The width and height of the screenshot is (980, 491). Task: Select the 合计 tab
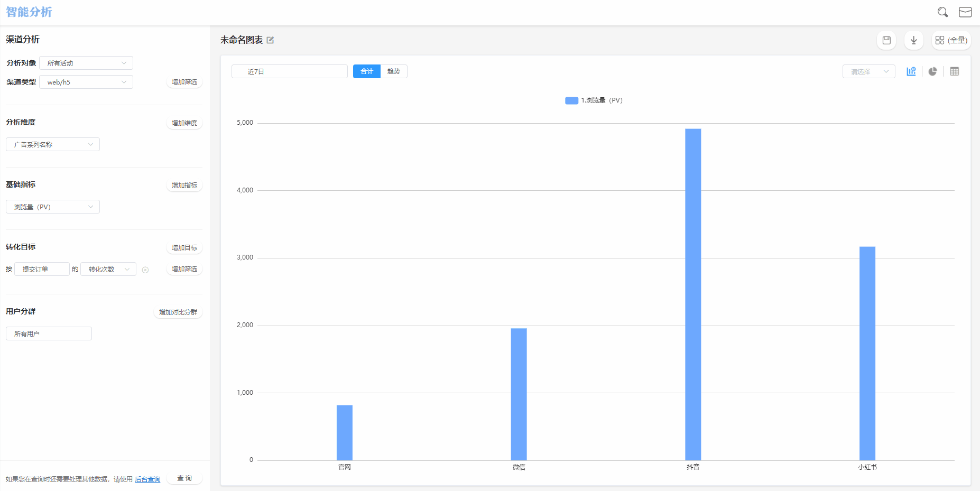point(366,71)
